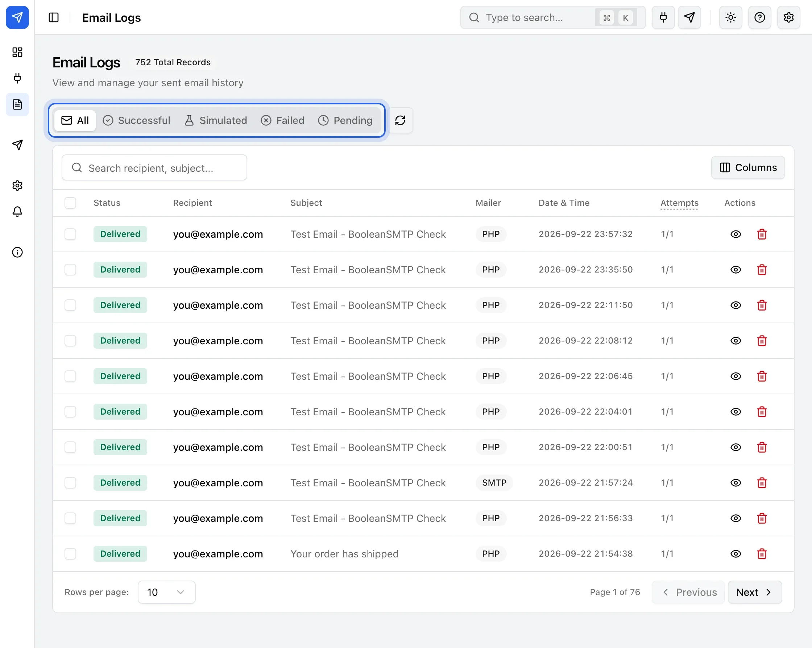The width and height of the screenshot is (812, 648).
Task: Toggle the light theme sun icon
Action: [x=731, y=17]
